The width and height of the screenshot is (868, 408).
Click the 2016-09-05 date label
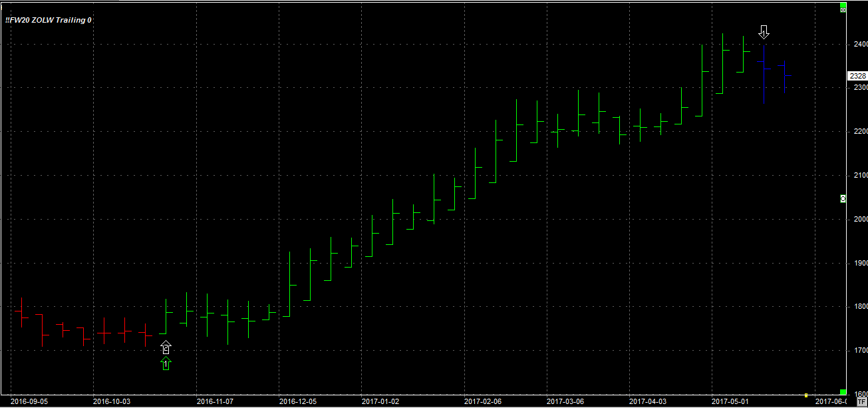click(x=29, y=401)
